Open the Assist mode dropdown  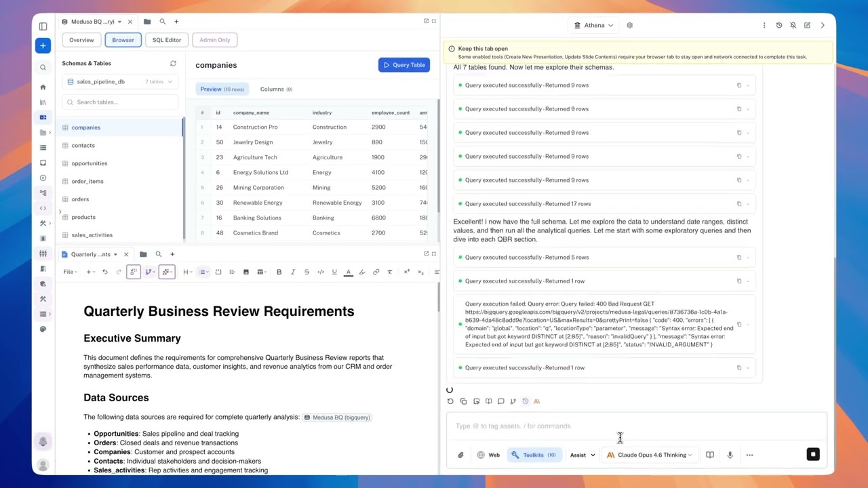(x=583, y=455)
